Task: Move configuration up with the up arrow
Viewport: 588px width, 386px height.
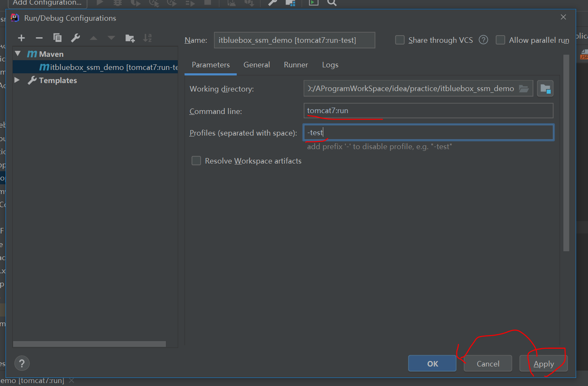Action: pos(94,38)
